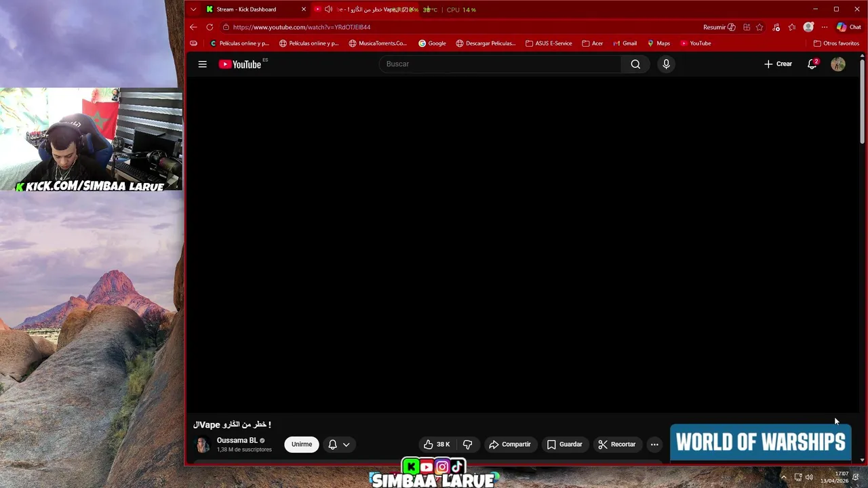Click the page vertical scrollbar thumb
The width and height of the screenshot is (868, 488).
click(862, 102)
